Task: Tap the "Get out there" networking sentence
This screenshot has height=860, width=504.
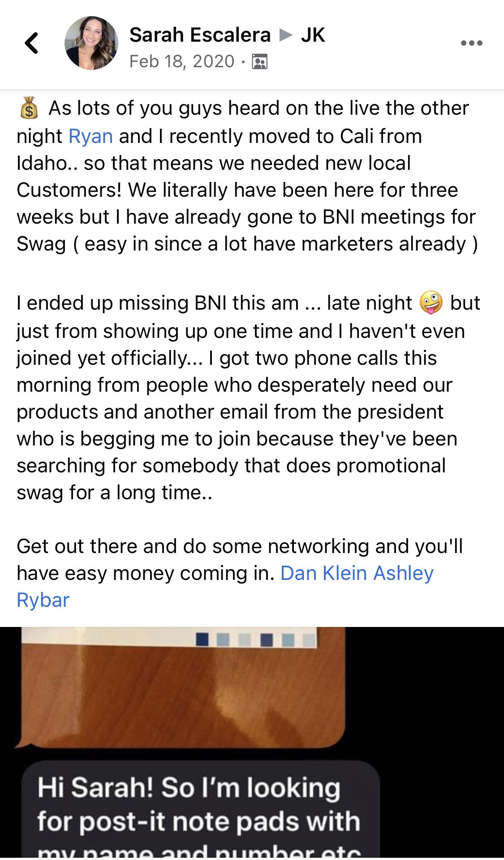Action: click(240, 546)
